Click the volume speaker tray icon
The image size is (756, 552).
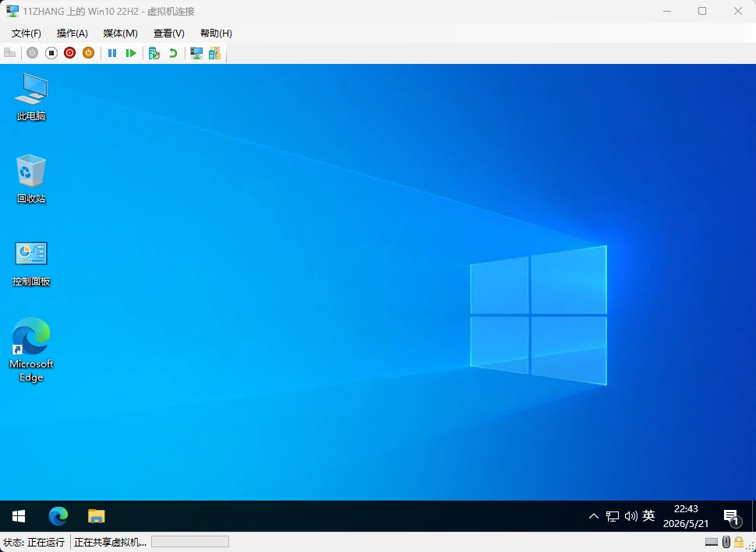[x=631, y=516]
